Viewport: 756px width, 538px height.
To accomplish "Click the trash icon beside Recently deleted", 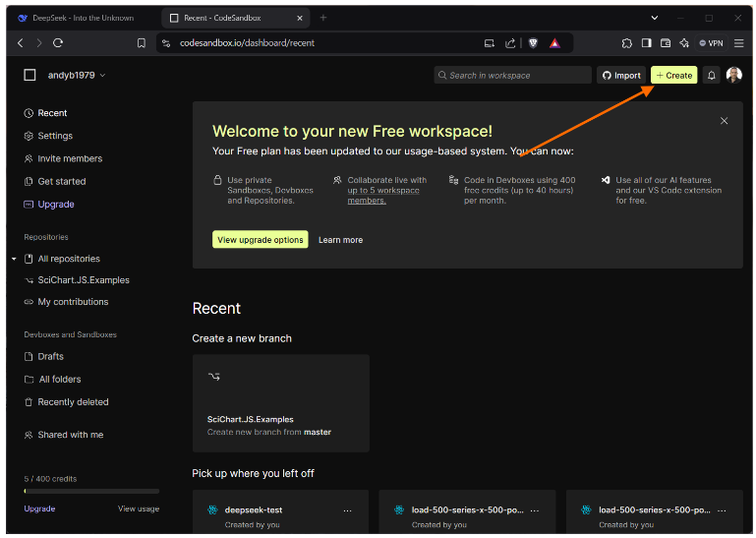I will [29, 402].
